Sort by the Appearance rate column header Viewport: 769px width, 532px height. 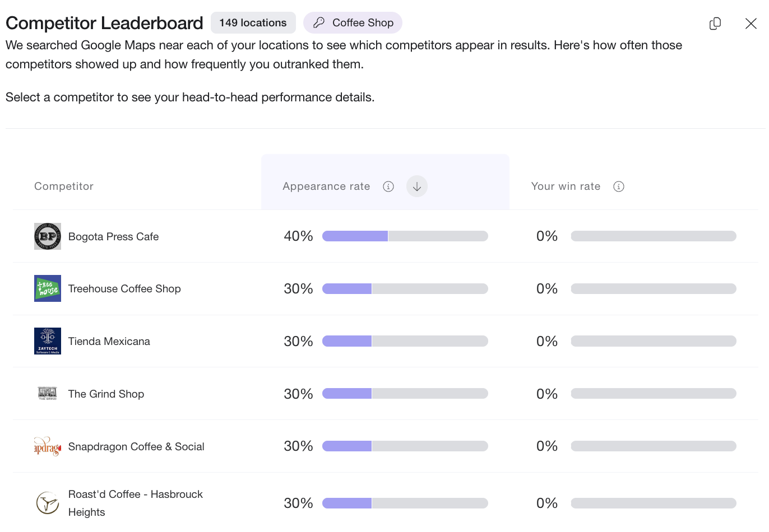pyautogui.click(x=326, y=186)
